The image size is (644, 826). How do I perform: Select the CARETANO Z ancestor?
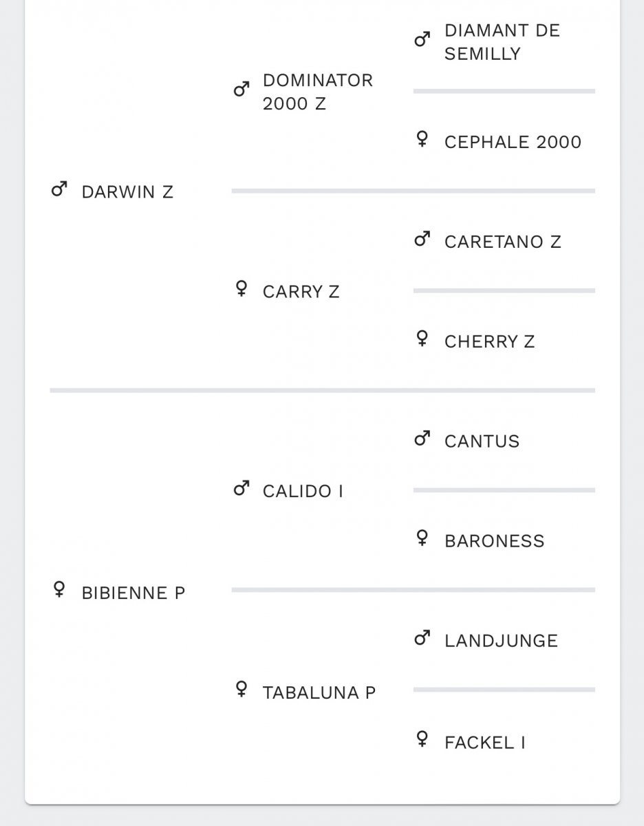(x=503, y=242)
